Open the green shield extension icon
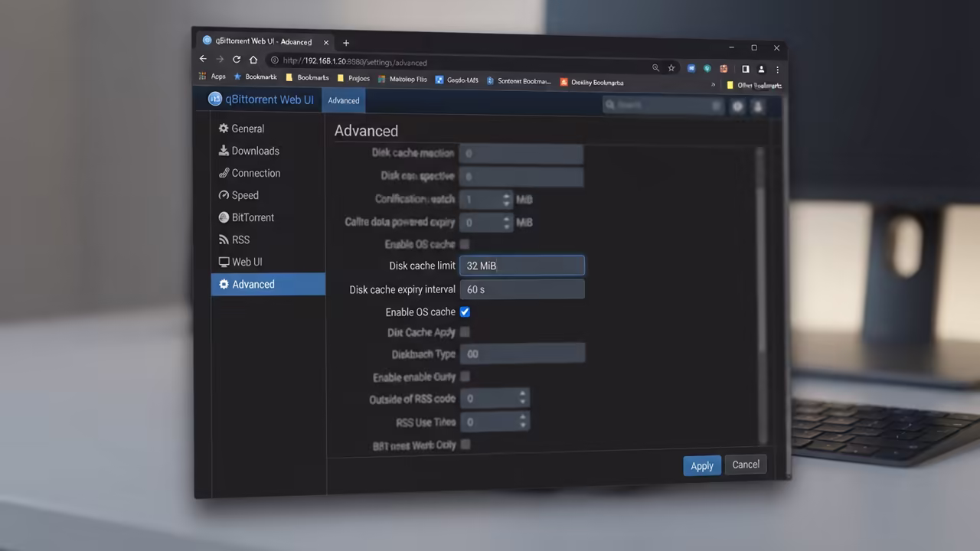980x551 pixels. click(707, 68)
